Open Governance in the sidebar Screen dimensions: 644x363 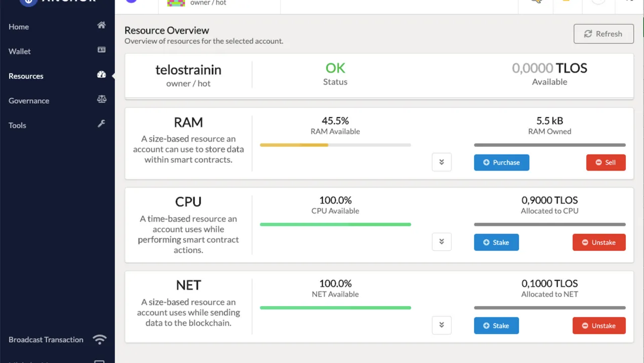[x=57, y=101]
